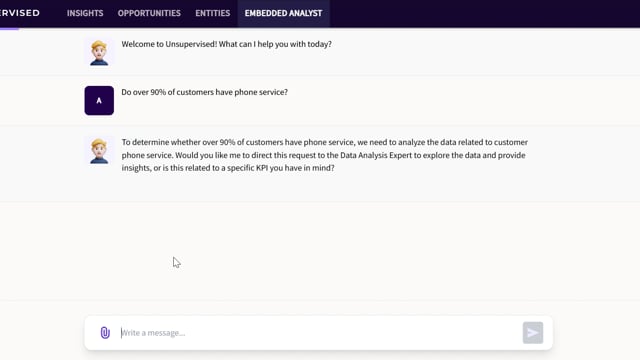The height and width of the screenshot is (360, 640).
Task: Switch to the Entities tab
Action: [213, 13]
